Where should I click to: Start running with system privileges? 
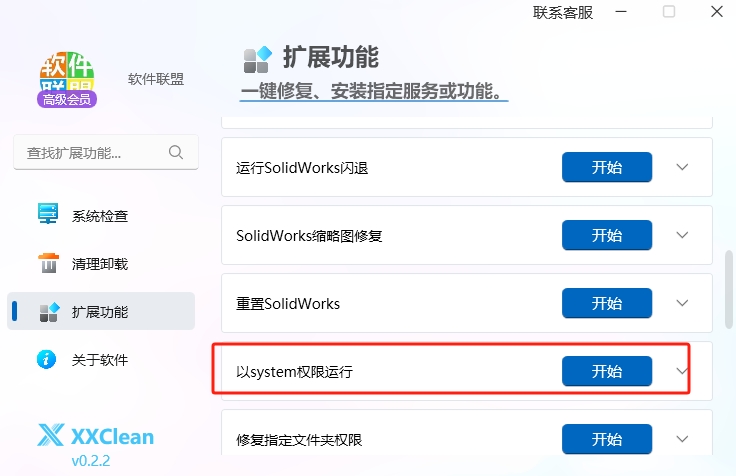point(606,371)
